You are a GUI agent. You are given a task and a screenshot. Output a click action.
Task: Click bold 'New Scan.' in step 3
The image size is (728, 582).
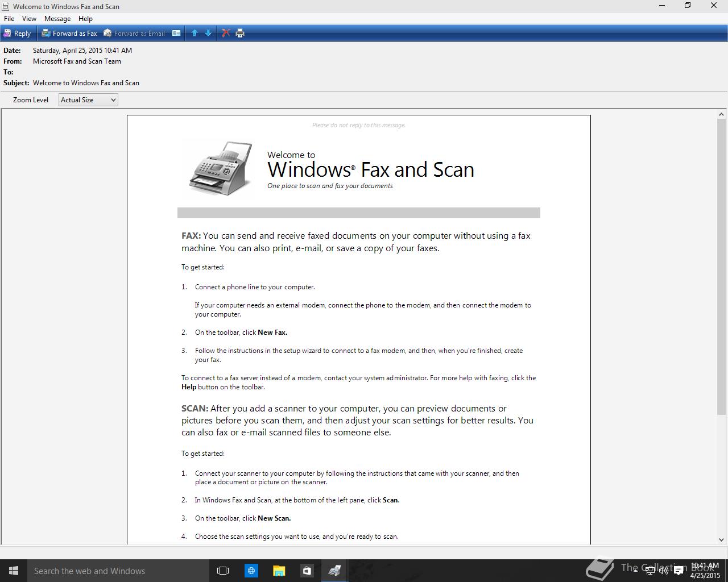[x=274, y=518]
